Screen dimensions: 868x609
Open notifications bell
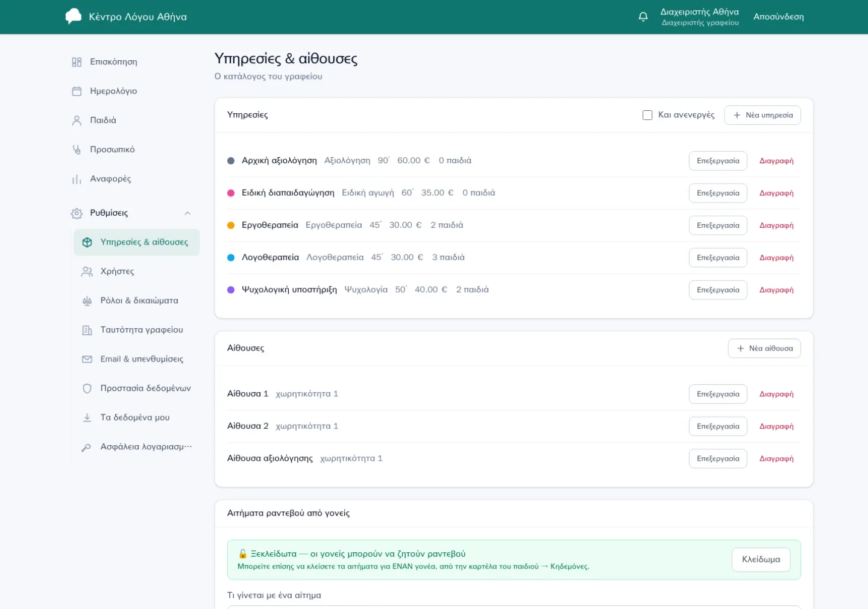(643, 17)
